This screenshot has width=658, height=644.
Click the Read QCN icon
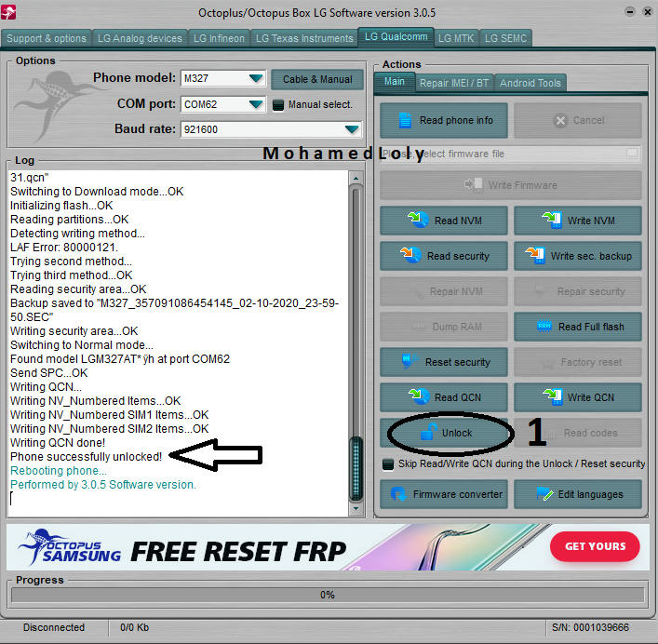[418, 396]
